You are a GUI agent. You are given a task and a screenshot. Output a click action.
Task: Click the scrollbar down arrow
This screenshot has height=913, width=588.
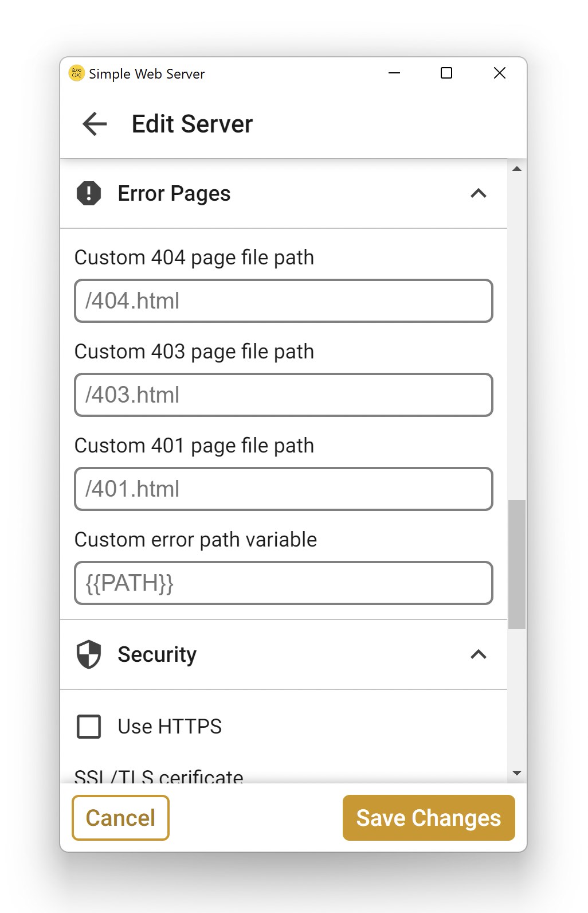[x=517, y=773]
